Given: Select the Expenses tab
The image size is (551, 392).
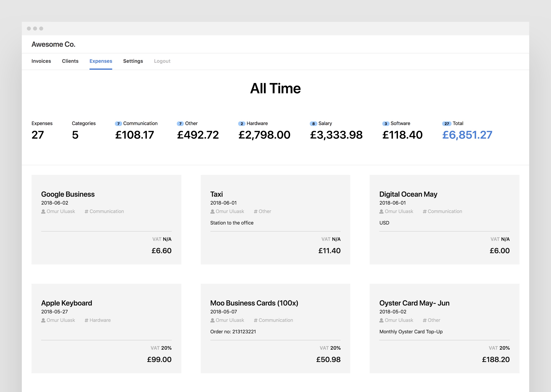Looking at the screenshot, I should (101, 61).
